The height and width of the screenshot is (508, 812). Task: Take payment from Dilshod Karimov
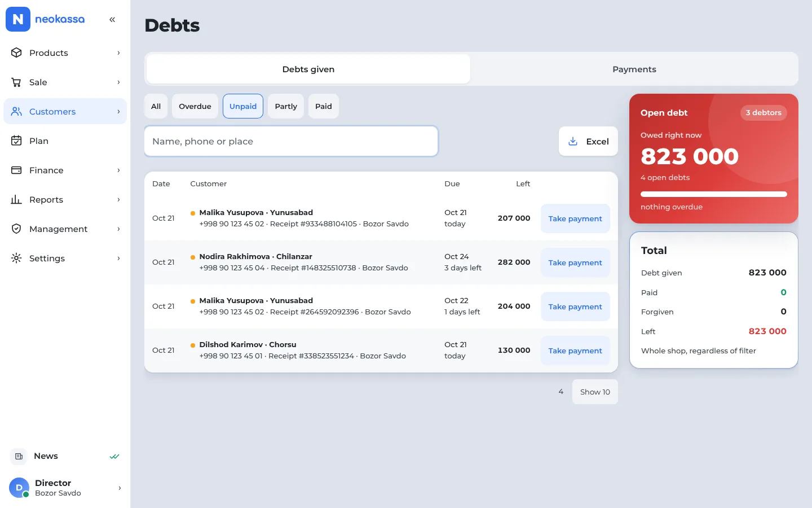pyautogui.click(x=575, y=351)
